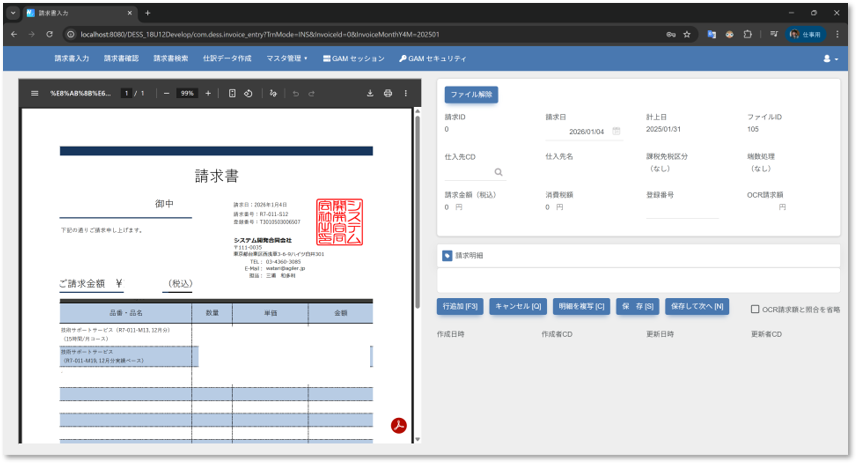
Task: Go to 請求書確認 menu item
Action: pos(121,59)
